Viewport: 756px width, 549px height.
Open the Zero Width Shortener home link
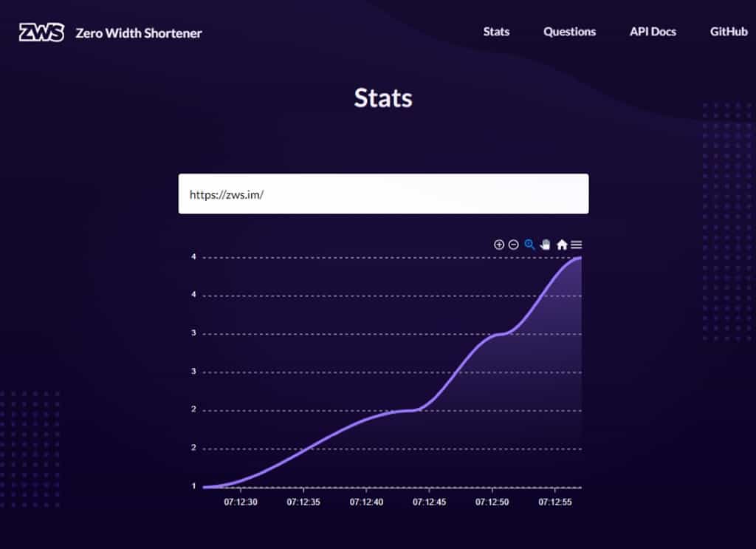point(139,33)
